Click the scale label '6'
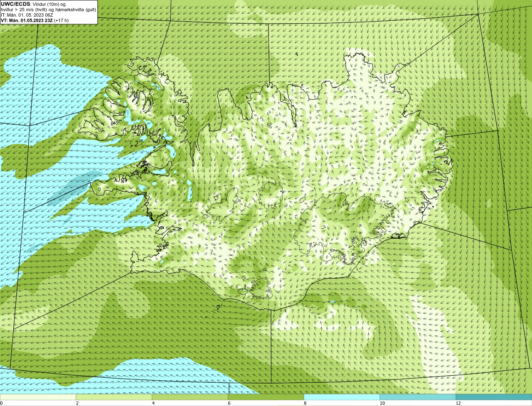The image size is (532, 406). (x=229, y=403)
